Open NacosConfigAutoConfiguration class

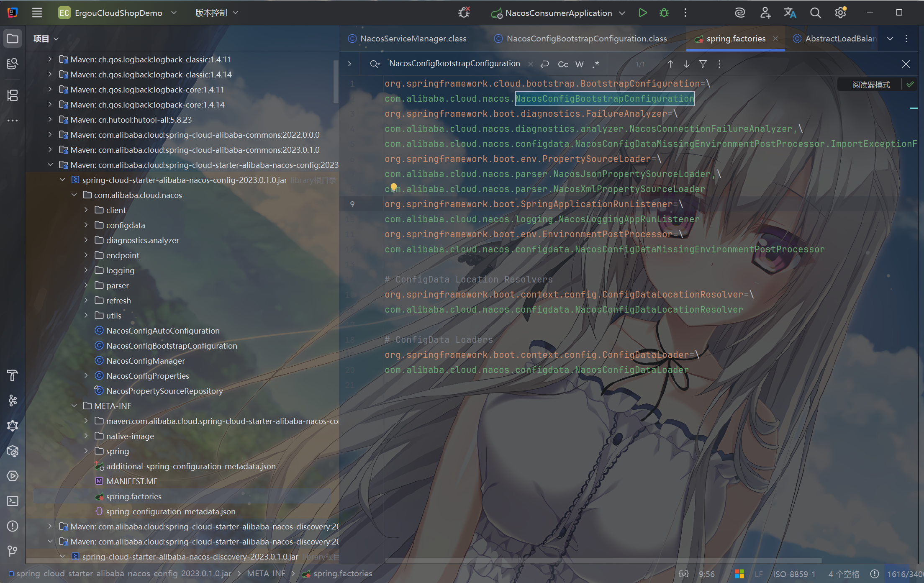tap(163, 331)
